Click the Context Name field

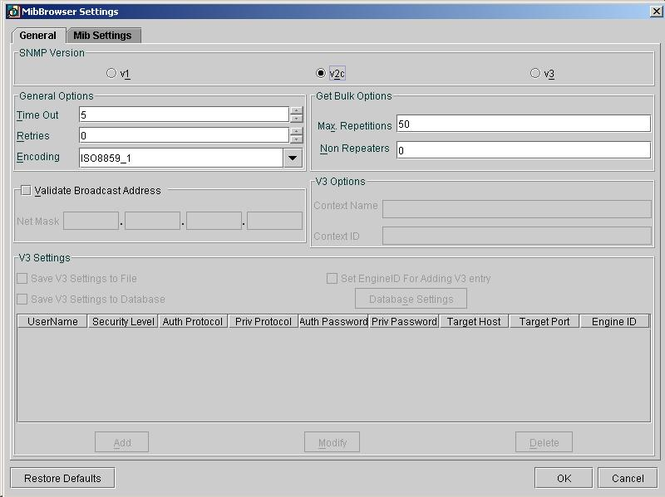click(x=517, y=209)
